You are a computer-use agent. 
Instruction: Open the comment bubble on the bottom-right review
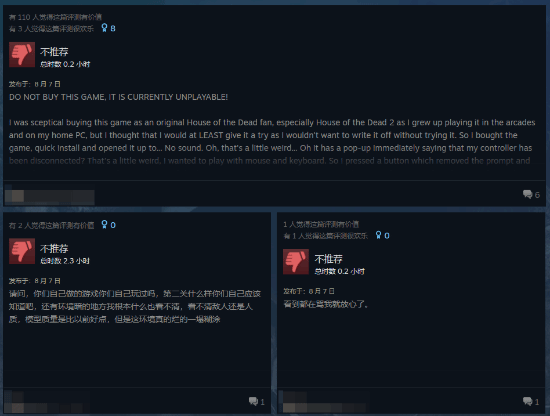point(531,401)
